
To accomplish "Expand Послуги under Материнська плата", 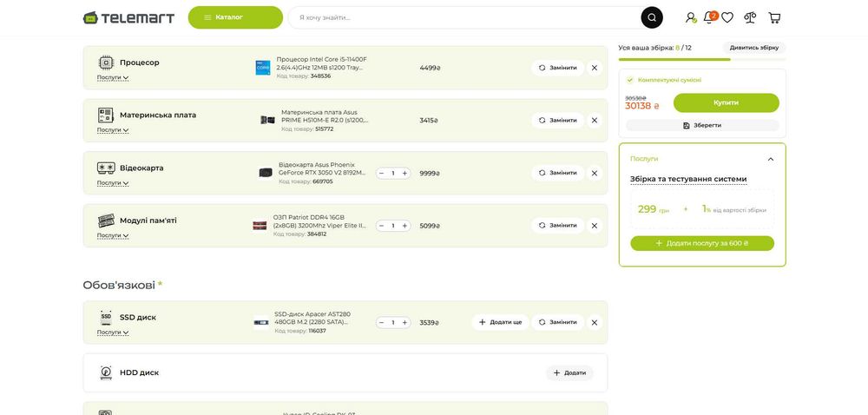I will pos(113,130).
